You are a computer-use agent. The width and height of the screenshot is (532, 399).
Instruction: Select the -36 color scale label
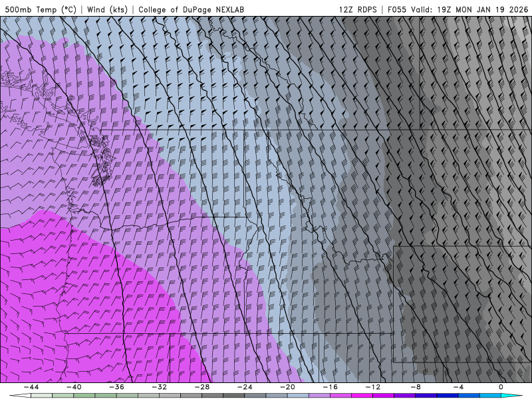pos(116,387)
